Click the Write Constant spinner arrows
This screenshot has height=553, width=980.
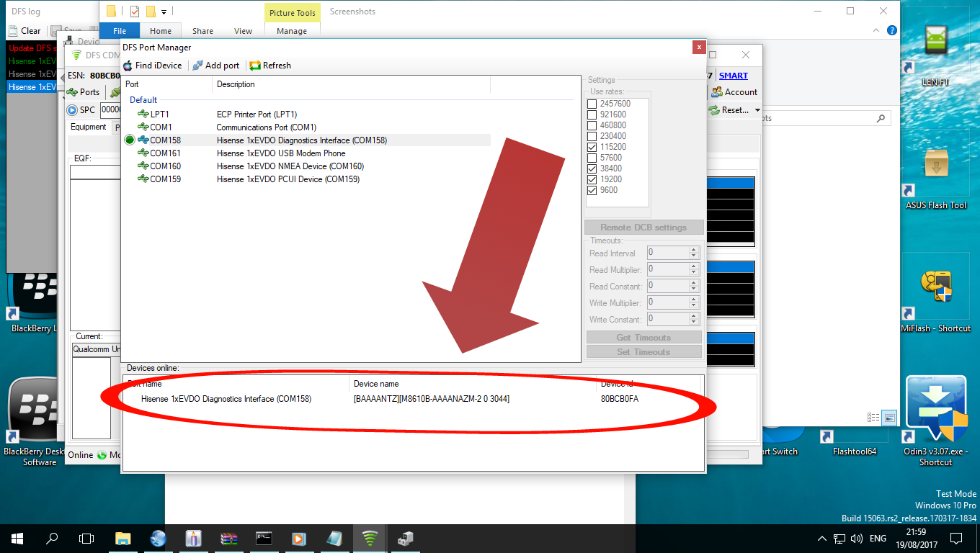coord(694,319)
